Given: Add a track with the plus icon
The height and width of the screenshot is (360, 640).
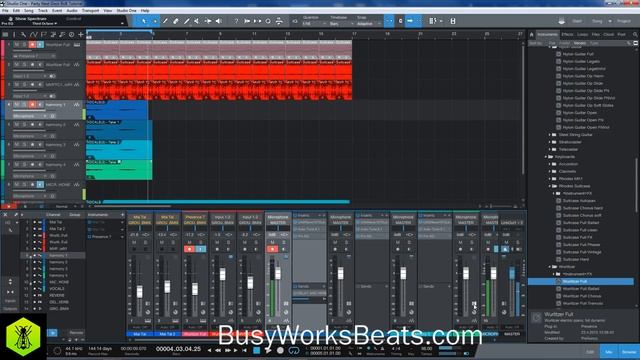Looking at the screenshot, I should [81, 35].
